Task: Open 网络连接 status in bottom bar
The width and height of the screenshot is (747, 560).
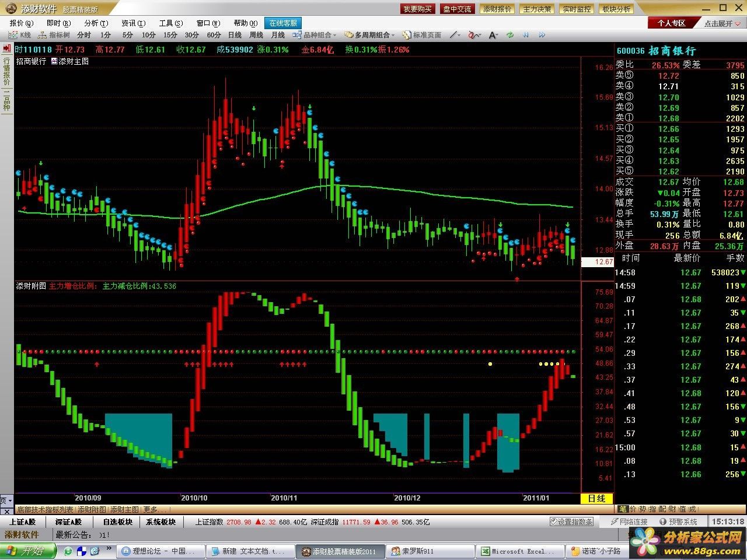Action: 629,521
